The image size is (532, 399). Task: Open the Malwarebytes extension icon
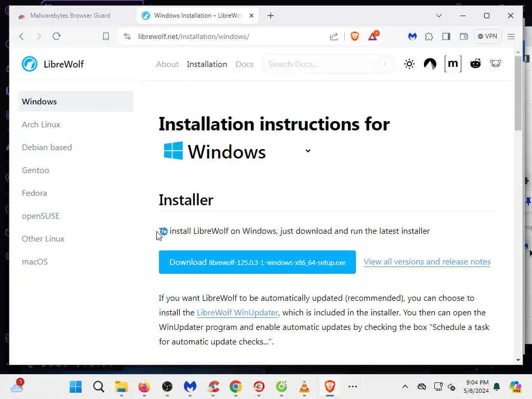click(412, 36)
